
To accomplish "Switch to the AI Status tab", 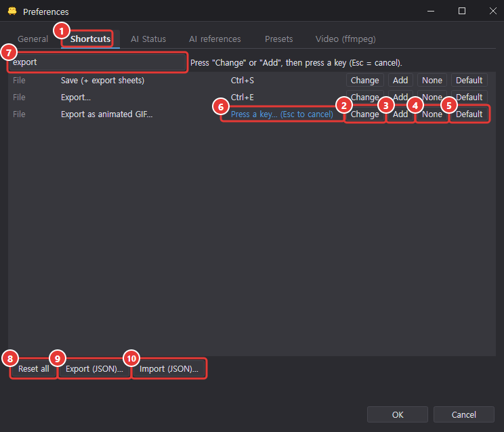I will 148,39.
